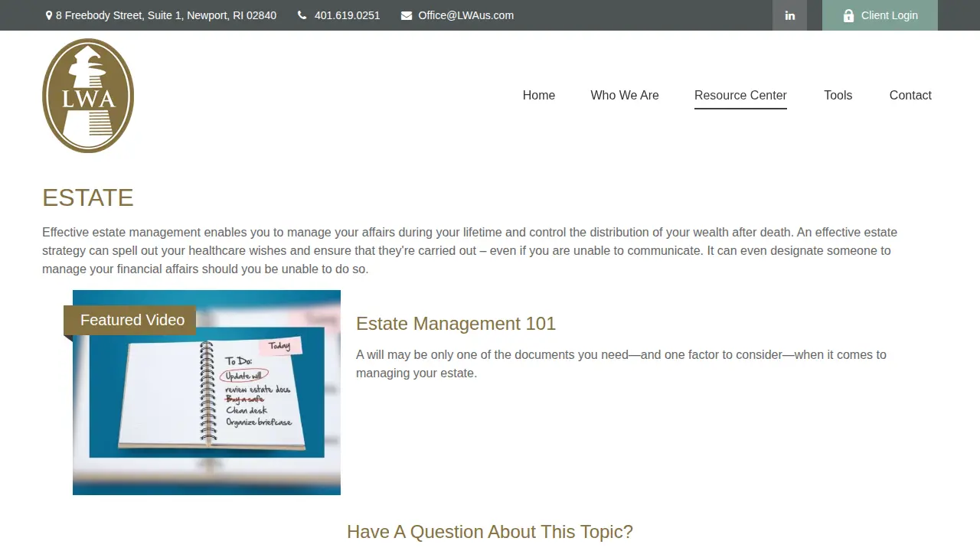Image resolution: width=980 pixels, height=551 pixels.
Task: Click the Featured Video label banner
Action: pos(130,321)
